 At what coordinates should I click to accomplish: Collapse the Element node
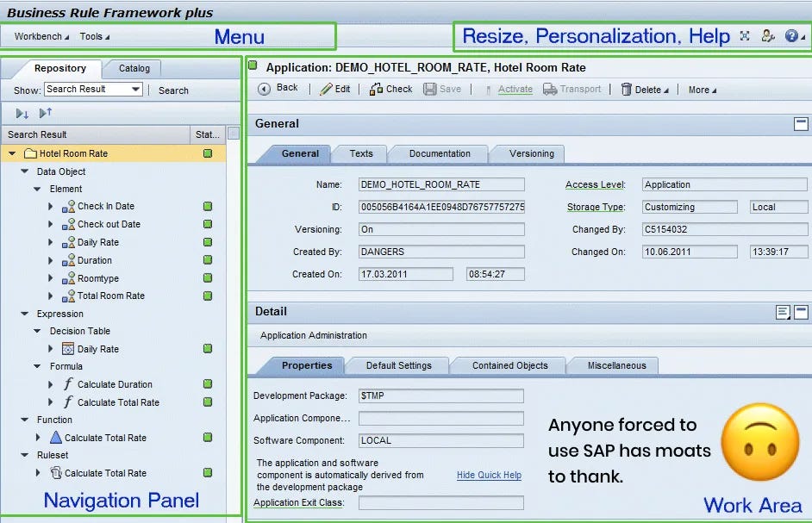[x=37, y=189]
